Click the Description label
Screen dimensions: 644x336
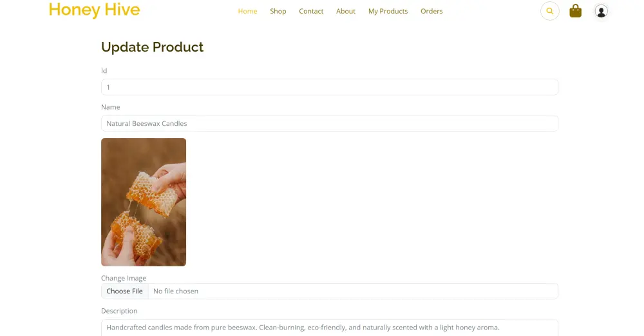[x=119, y=311]
